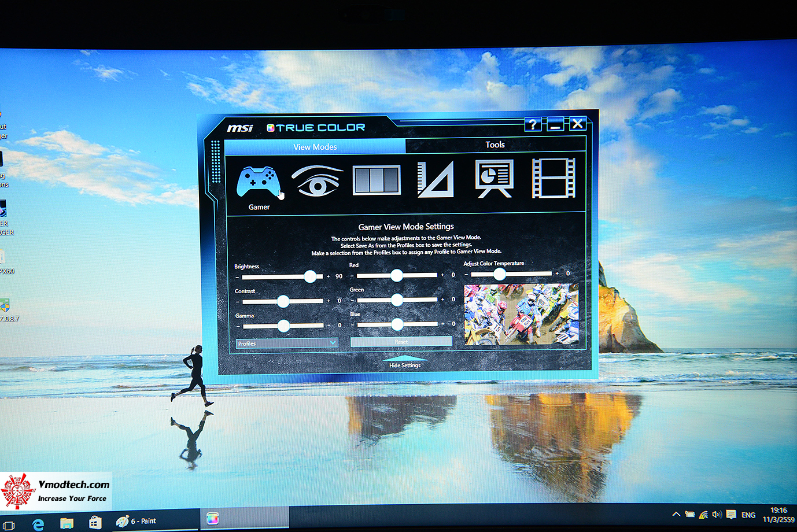Select the eye-shaped Anti-Blue view mode
The width and height of the screenshot is (797, 532).
click(317, 180)
